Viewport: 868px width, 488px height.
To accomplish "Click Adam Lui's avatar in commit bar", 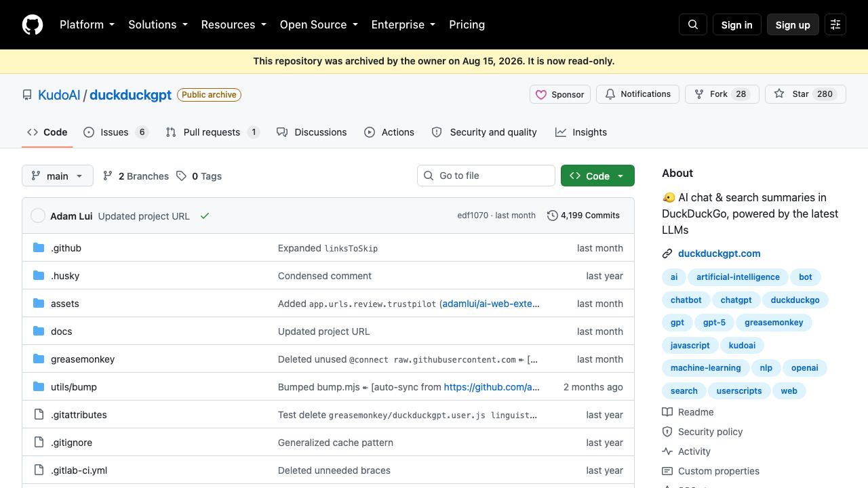I will coord(38,216).
